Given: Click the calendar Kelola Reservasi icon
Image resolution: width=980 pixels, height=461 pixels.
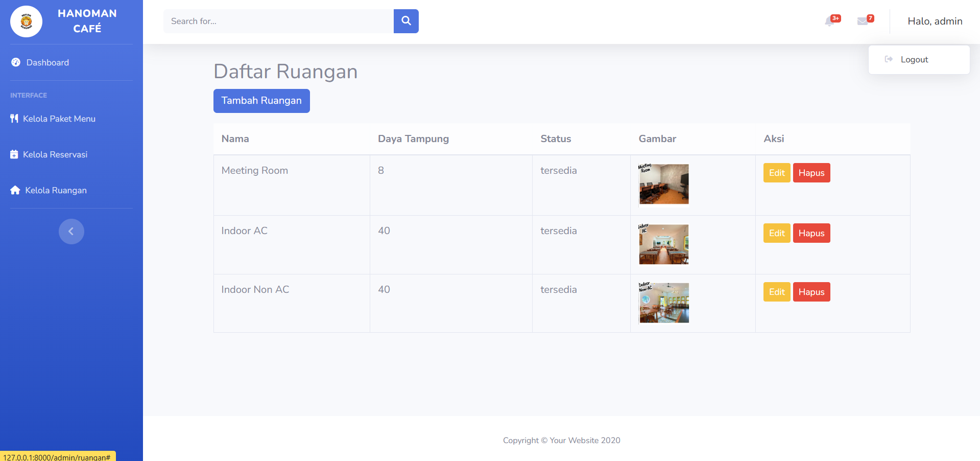Looking at the screenshot, I should (x=14, y=154).
